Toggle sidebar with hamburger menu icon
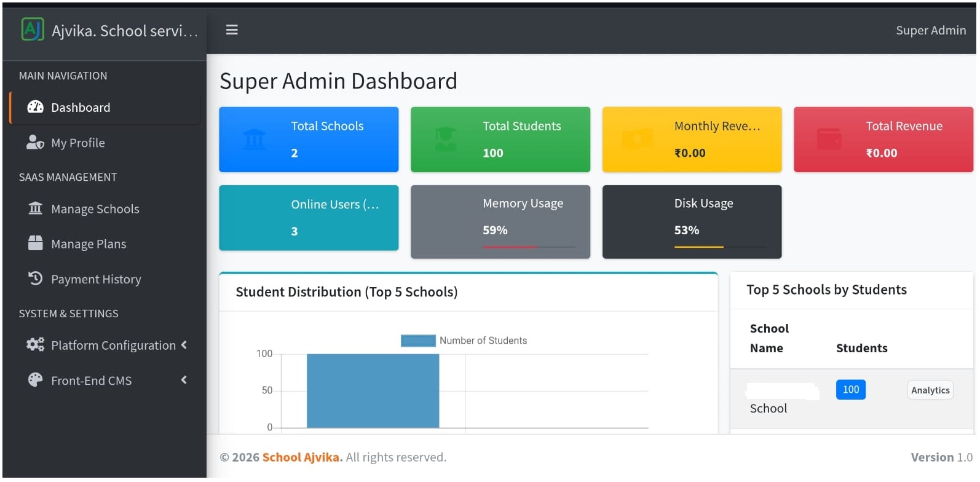Viewport: 980px width, 482px height. click(232, 30)
